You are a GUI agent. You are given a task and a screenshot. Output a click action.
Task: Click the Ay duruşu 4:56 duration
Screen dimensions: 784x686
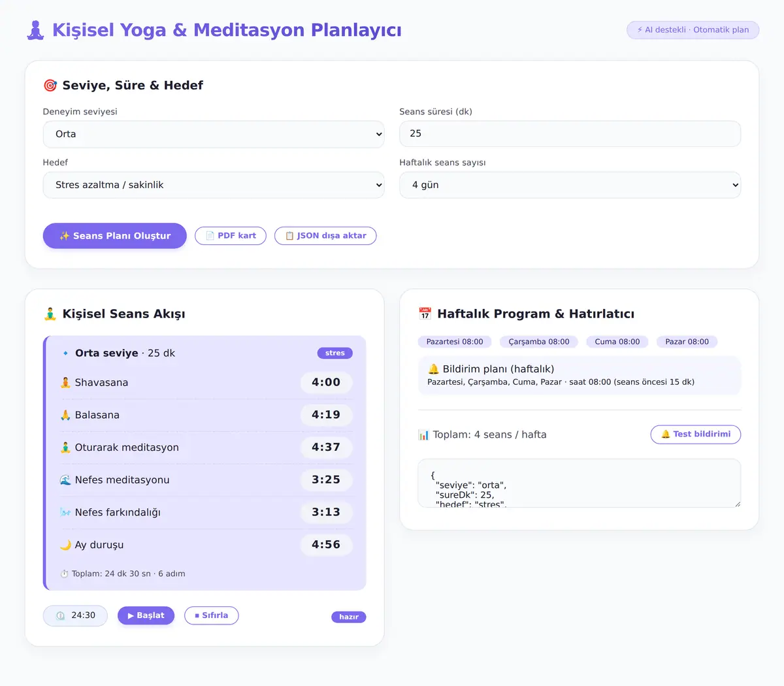click(326, 545)
